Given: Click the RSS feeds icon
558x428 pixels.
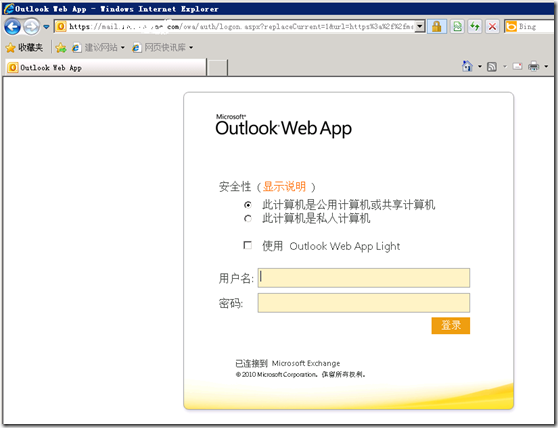Looking at the screenshot, I should [492, 67].
